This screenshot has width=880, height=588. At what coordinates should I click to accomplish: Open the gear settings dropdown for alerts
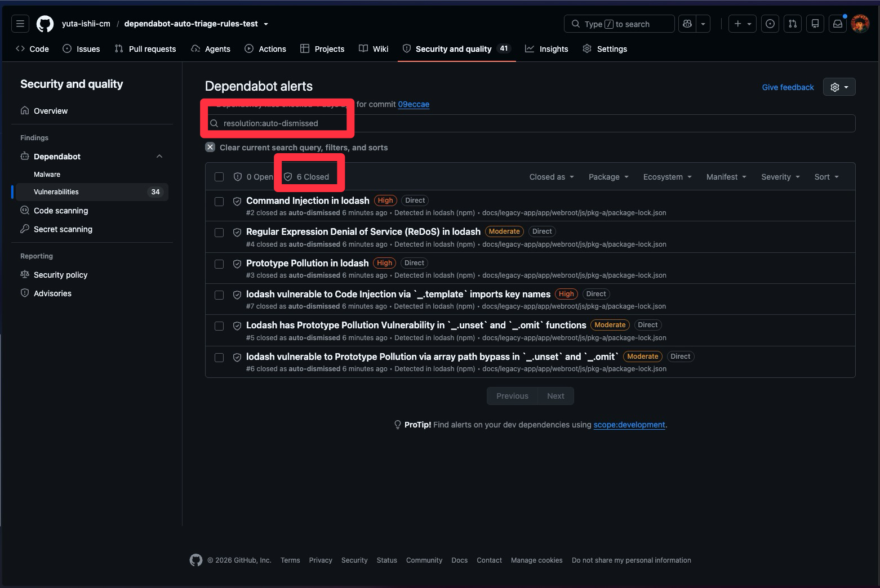pyautogui.click(x=839, y=87)
